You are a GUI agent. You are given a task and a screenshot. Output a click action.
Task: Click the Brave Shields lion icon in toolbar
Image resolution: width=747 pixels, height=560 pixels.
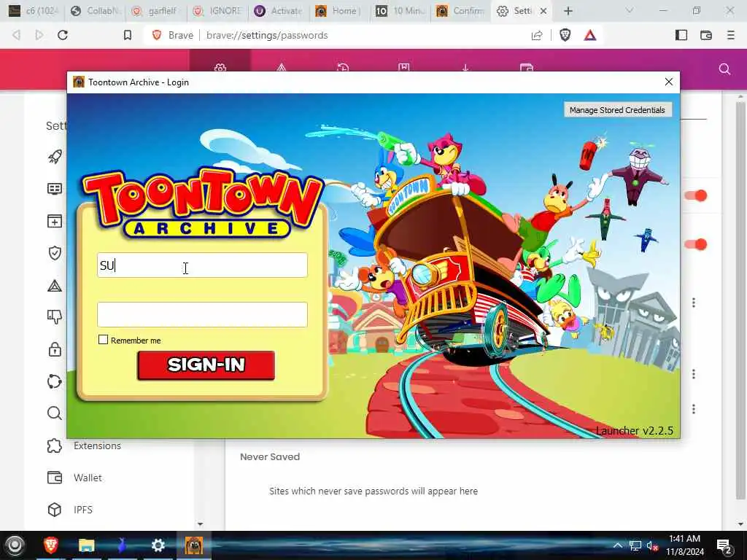coord(565,35)
